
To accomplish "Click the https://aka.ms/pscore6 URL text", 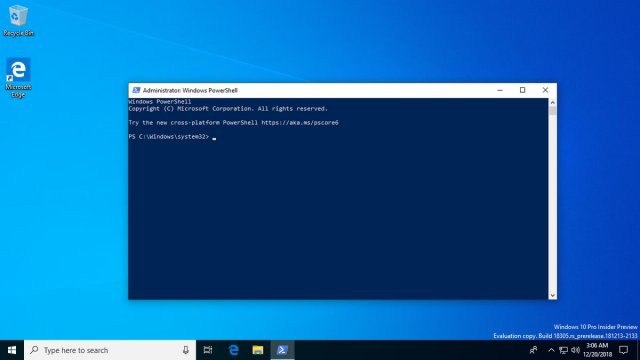I will coord(300,122).
